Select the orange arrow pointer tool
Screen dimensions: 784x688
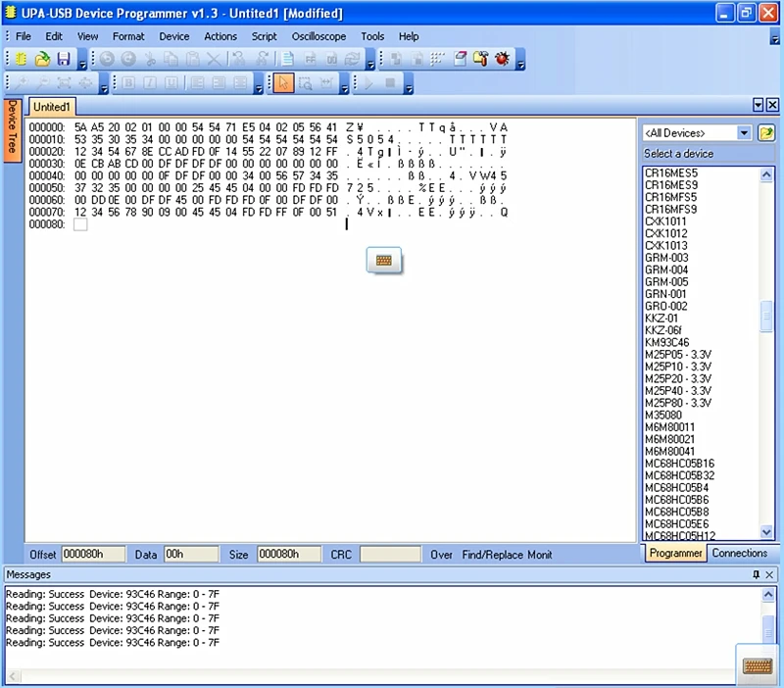tap(283, 83)
